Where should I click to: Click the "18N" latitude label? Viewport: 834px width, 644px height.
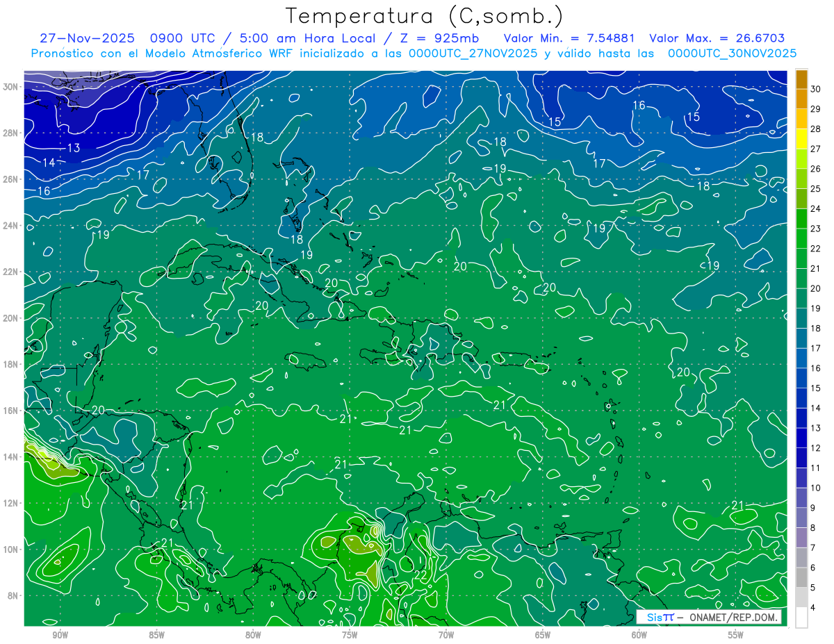point(11,364)
